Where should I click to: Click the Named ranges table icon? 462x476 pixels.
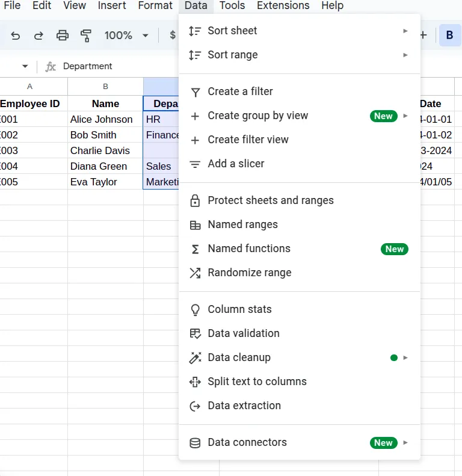tap(195, 225)
